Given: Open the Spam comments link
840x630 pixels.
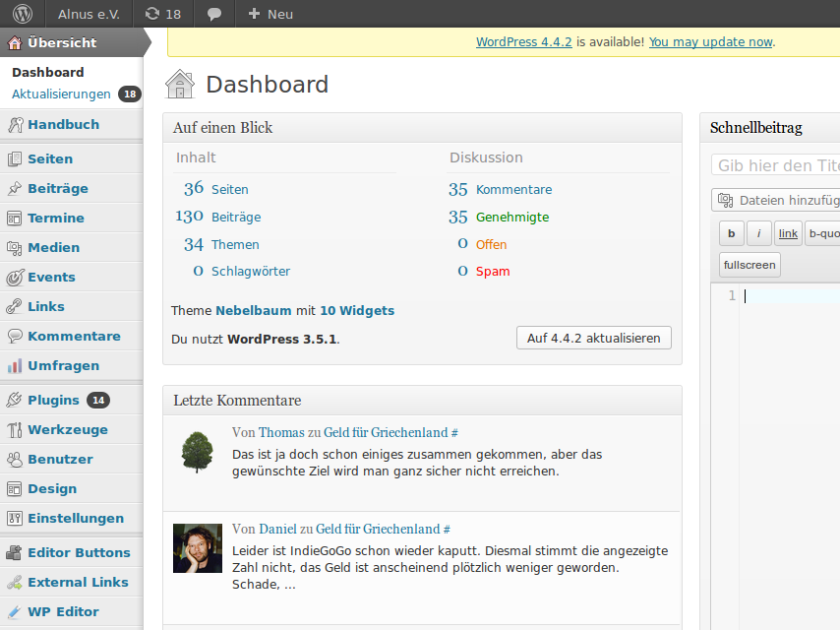Looking at the screenshot, I should (x=493, y=272).
